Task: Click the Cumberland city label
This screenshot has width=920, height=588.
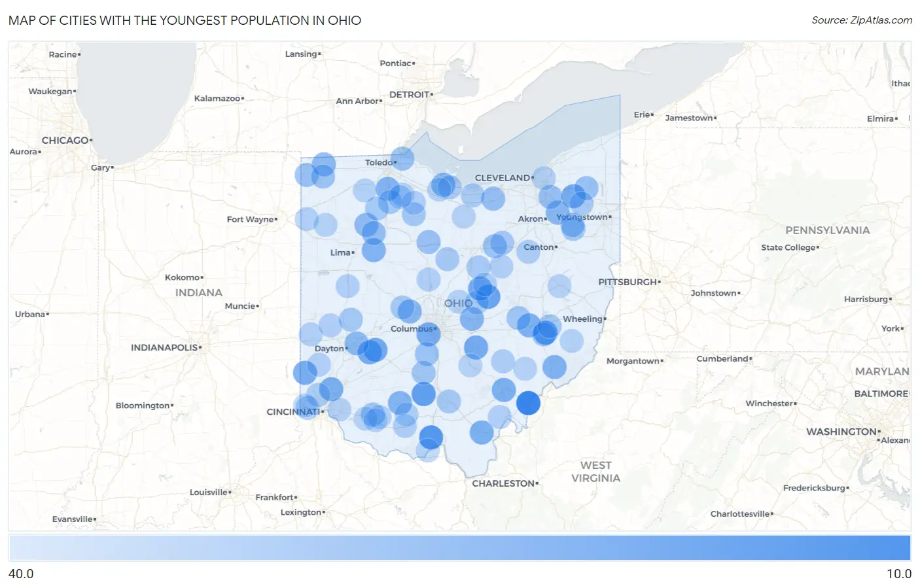Action: point(722,359)
